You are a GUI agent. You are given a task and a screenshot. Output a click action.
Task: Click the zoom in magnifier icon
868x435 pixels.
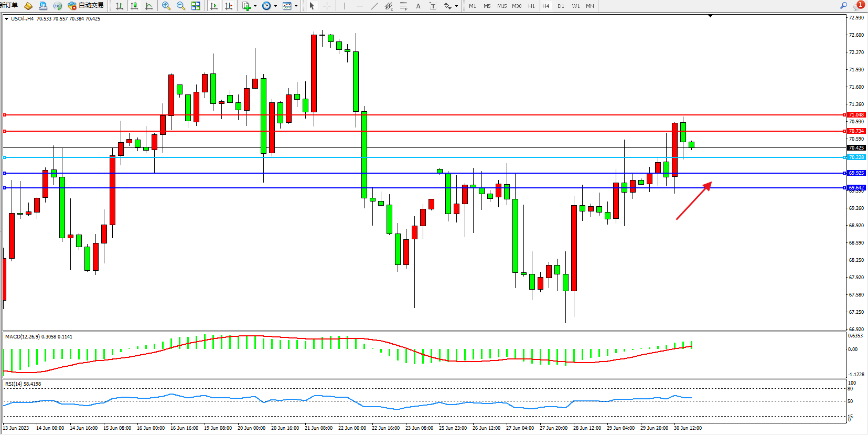[166, 6]
